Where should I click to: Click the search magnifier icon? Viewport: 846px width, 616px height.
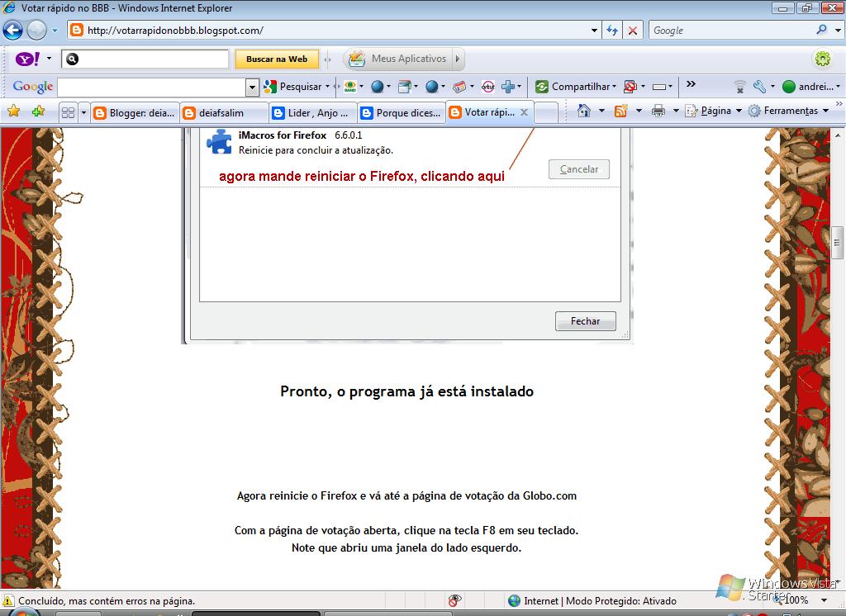pos(822,30)
